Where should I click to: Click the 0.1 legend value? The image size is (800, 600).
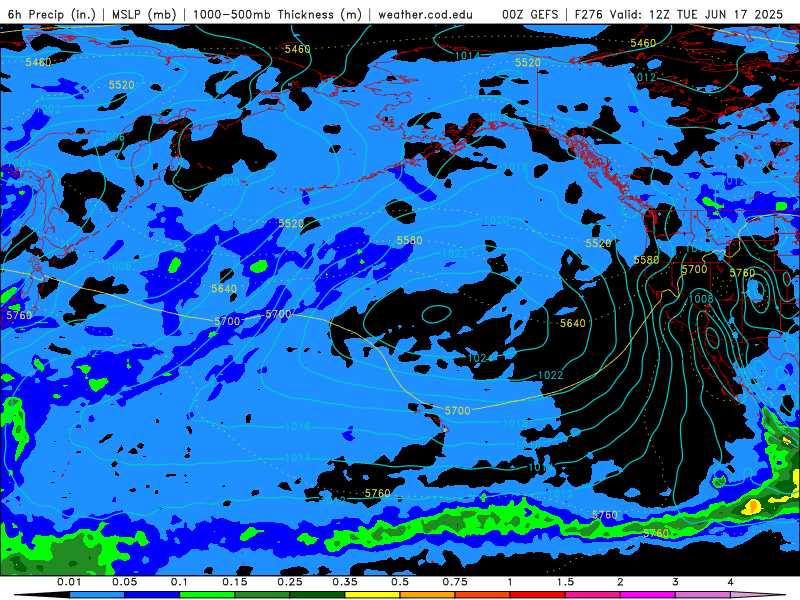pyautogui.click(x=179, y=582)
